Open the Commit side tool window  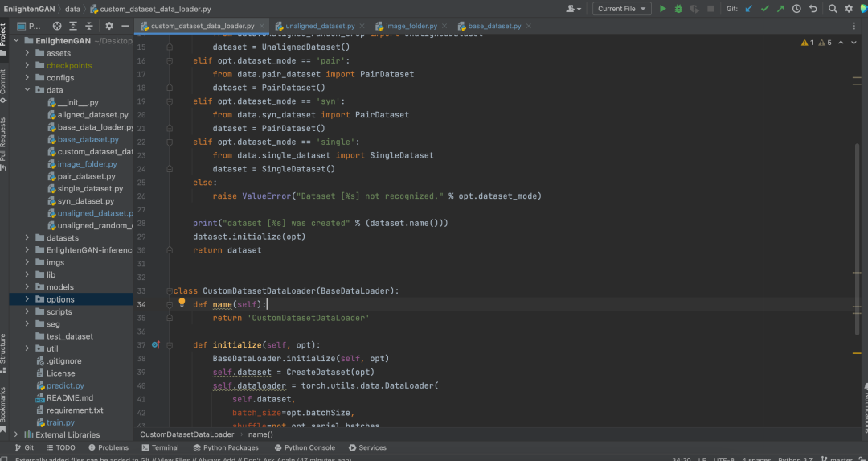[4, 85]
